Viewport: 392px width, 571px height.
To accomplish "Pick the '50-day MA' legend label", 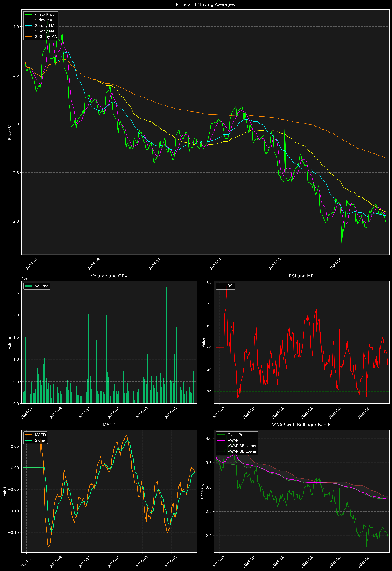I will (x=45, y=31).
